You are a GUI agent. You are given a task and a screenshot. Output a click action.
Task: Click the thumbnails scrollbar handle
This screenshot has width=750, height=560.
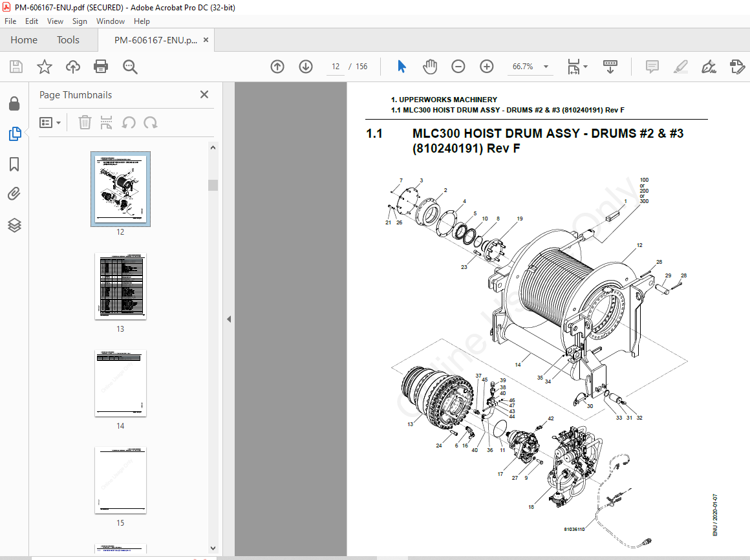(213, 185)
